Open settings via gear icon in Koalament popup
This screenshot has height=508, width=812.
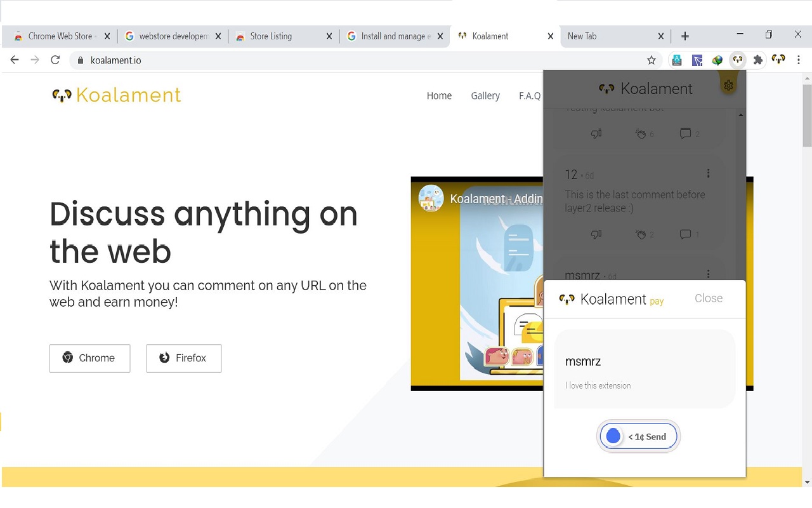point(728,84)
